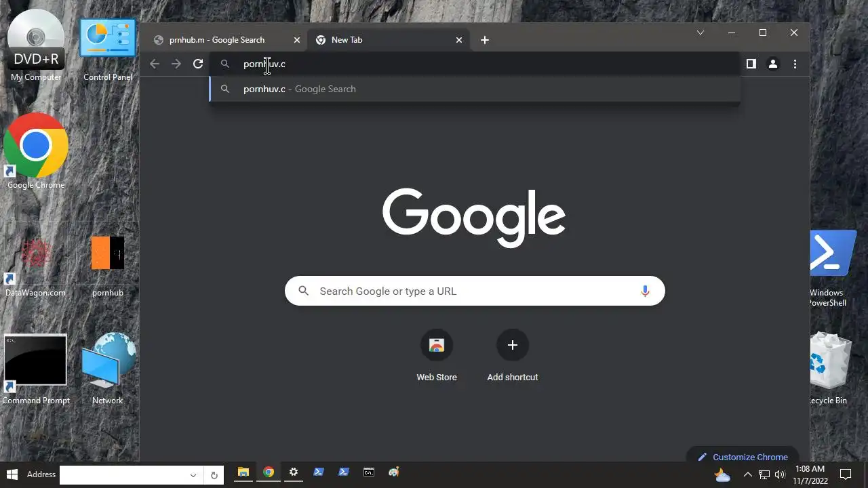Select the pornhuv.c Google Search suggestion

tap(475, 89)
